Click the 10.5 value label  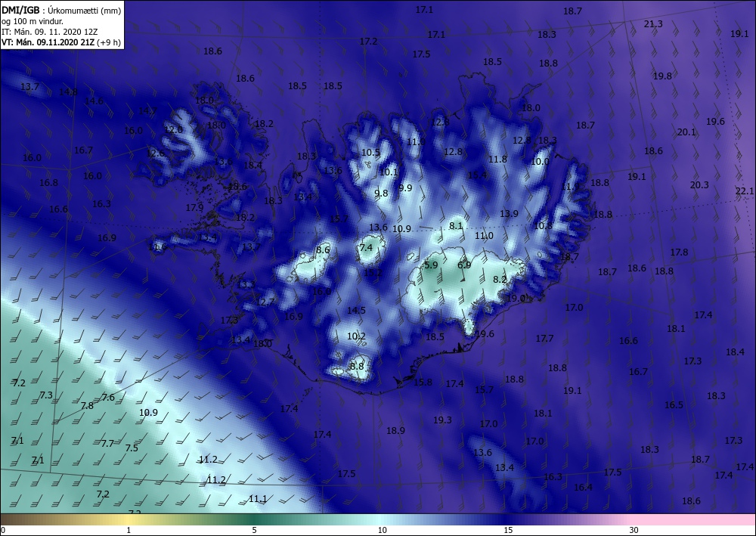[x=370, y=153]
